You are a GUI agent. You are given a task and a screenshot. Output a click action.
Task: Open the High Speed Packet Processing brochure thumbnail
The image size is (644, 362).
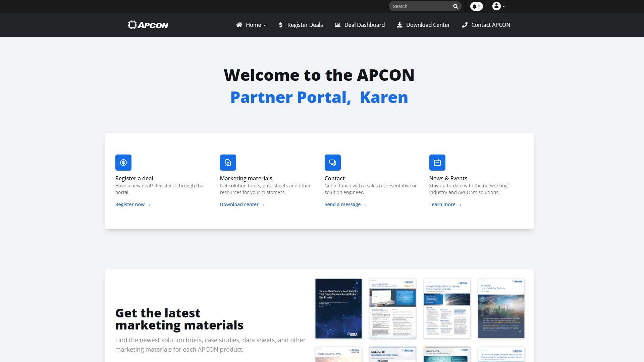click(x=446, y=308)
